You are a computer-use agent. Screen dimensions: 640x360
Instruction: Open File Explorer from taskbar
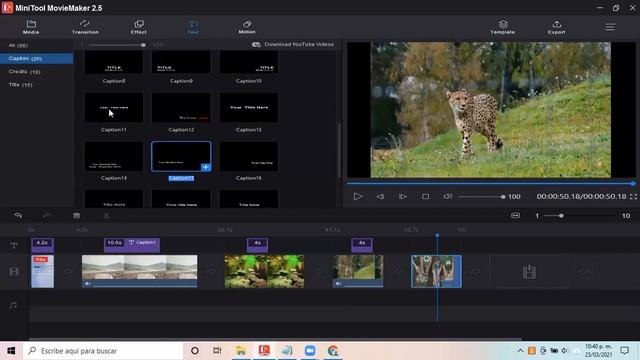[241, 351]
